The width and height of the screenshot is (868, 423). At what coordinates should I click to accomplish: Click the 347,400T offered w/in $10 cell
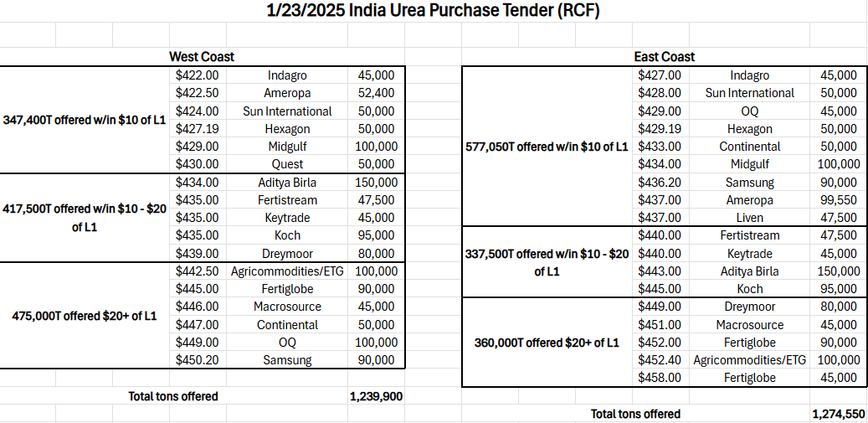(85, 120)
